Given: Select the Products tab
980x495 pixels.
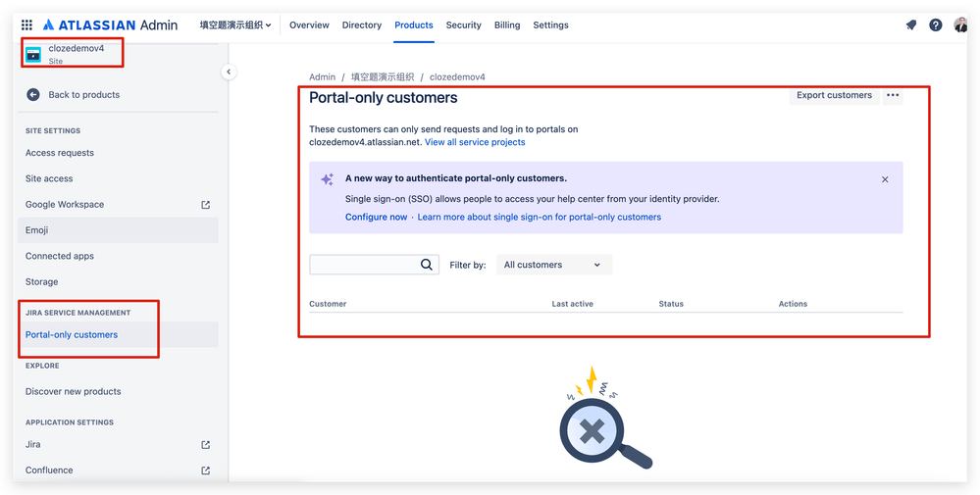Looking at the screenshot, I should click(414, 25).
